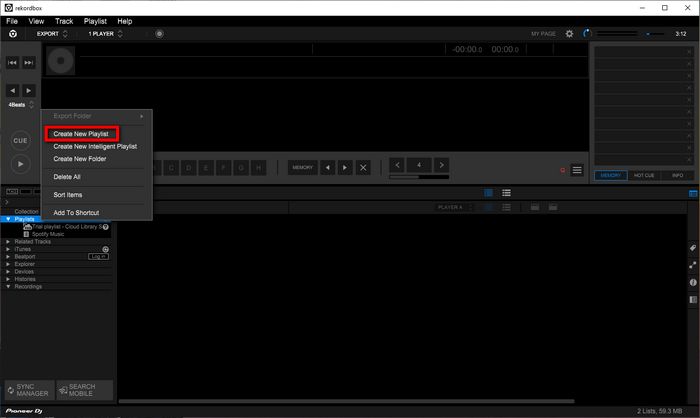Expand the Related Tracks node
This screenshot has height=418, width=700.
click(x=8, y=242)
